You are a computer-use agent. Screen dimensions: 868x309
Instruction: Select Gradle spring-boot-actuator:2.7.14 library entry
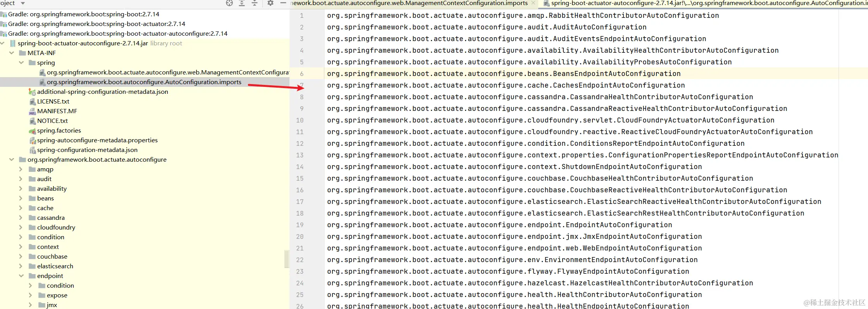pyautogui.click(x=96, y=24)
